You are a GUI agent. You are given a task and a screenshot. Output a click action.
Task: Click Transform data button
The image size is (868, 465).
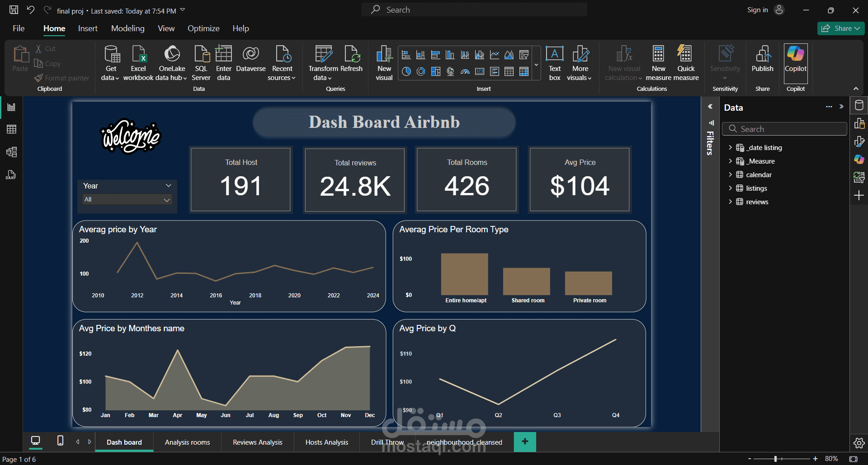323,63
